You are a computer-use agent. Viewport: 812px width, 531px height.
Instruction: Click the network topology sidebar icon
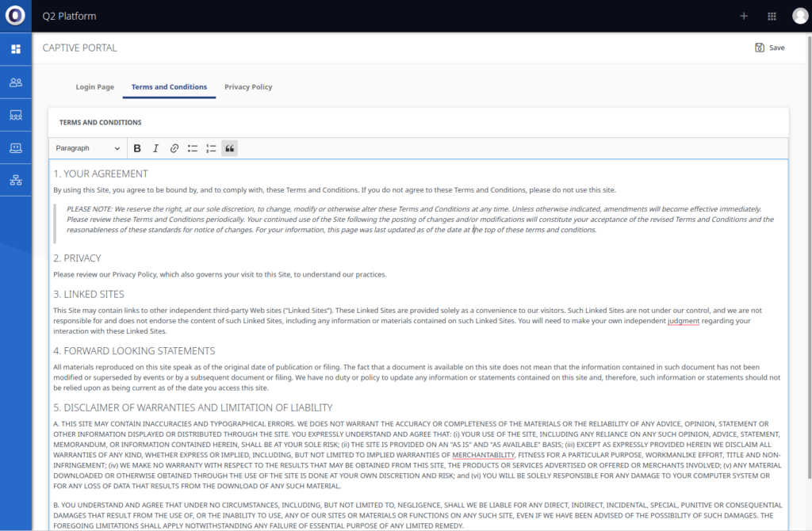[16, 180]
